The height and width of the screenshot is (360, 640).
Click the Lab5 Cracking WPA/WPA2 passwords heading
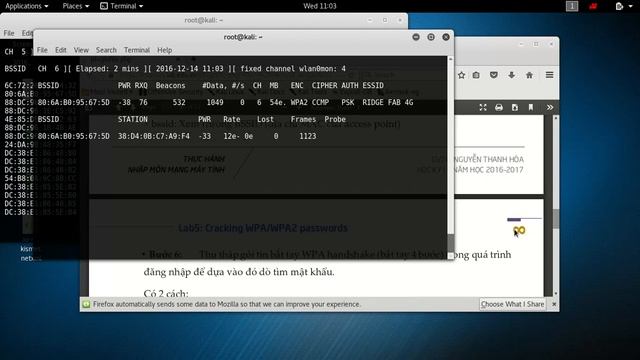point(263,228)
